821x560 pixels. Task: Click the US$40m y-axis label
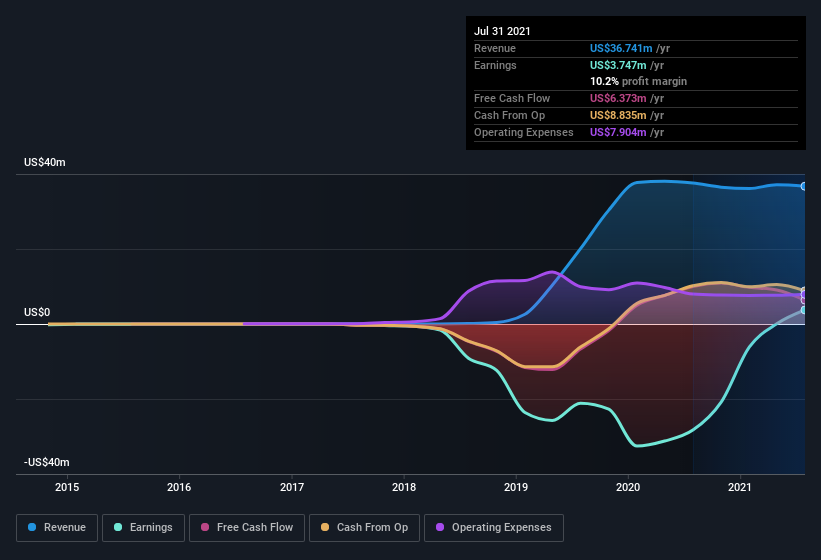pyautogui.click(x=46, y=162)
